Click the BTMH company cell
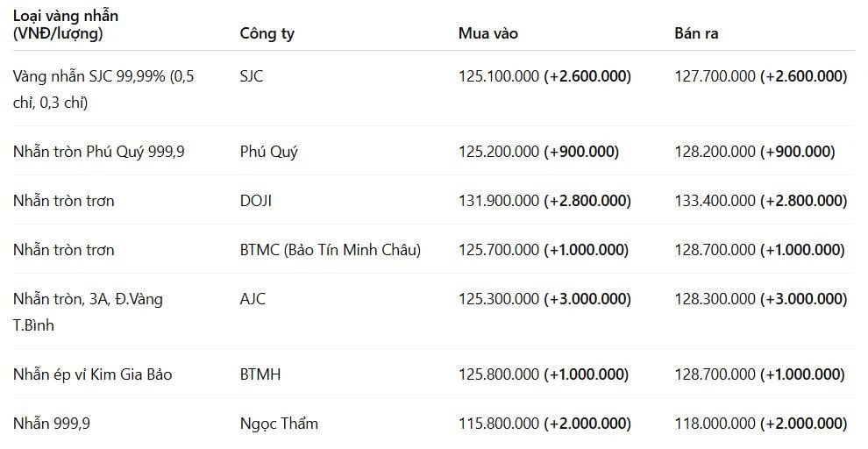The height and width of the screenshot is (449, 868). click(260, 374)
